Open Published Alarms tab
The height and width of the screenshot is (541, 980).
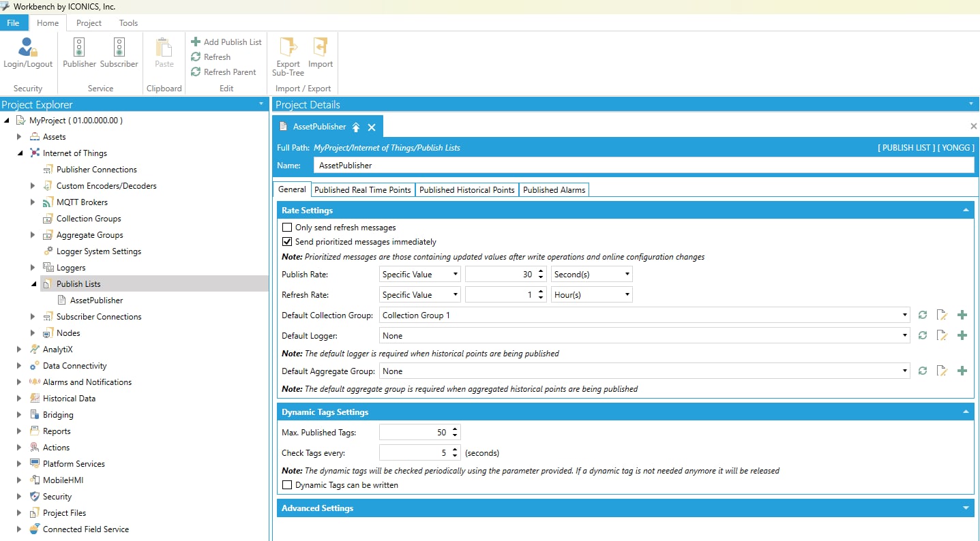(554, 189)
